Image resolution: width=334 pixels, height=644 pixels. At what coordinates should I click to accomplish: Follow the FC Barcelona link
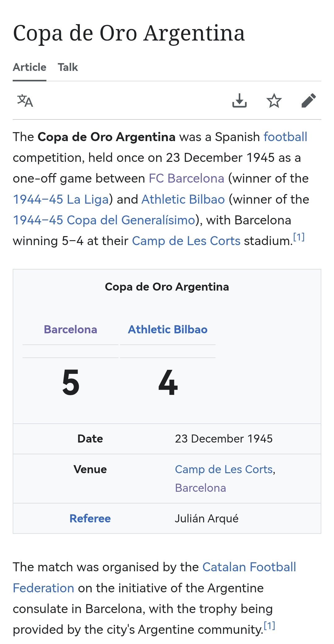click(186, 178)
